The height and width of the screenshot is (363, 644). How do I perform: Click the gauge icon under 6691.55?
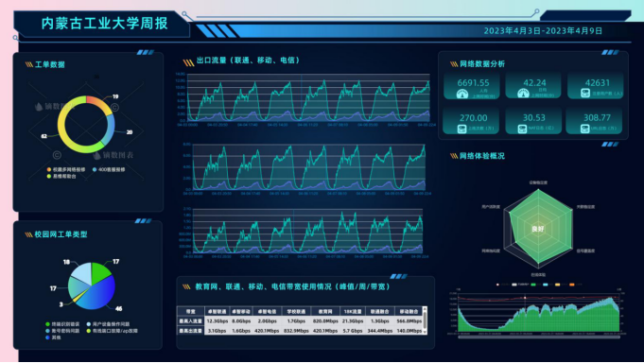point(462,94)
